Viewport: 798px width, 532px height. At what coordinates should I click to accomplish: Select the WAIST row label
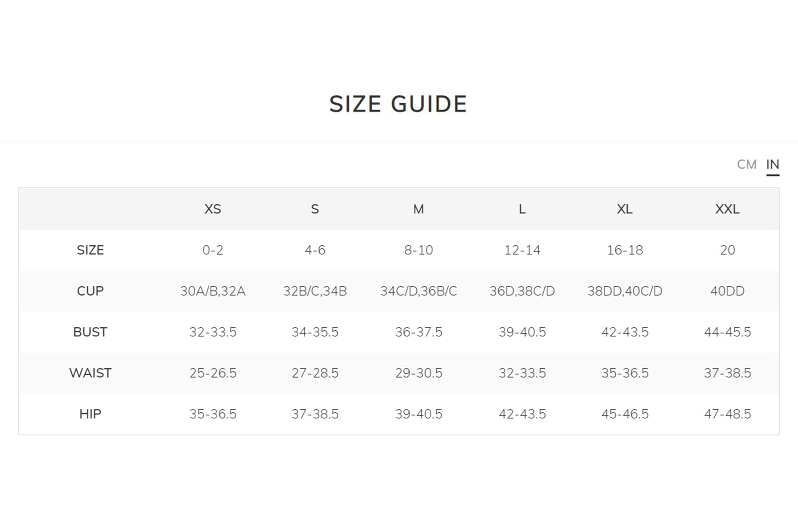pyautogui.click(x=90, y=373)
